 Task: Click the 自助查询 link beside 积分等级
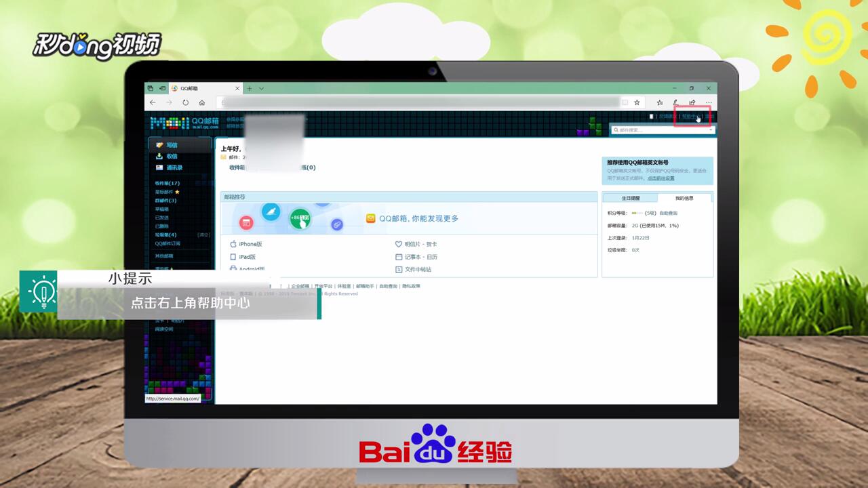click(x=668, y=213)
